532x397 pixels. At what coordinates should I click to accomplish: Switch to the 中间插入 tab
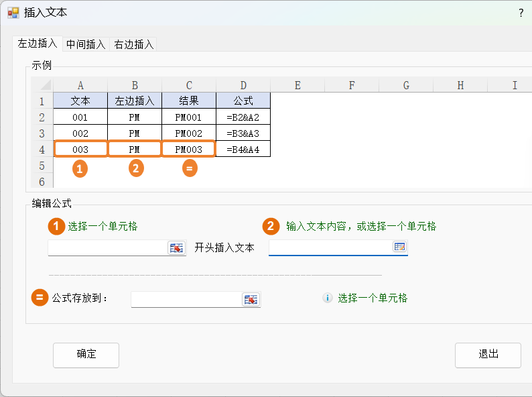86,44
